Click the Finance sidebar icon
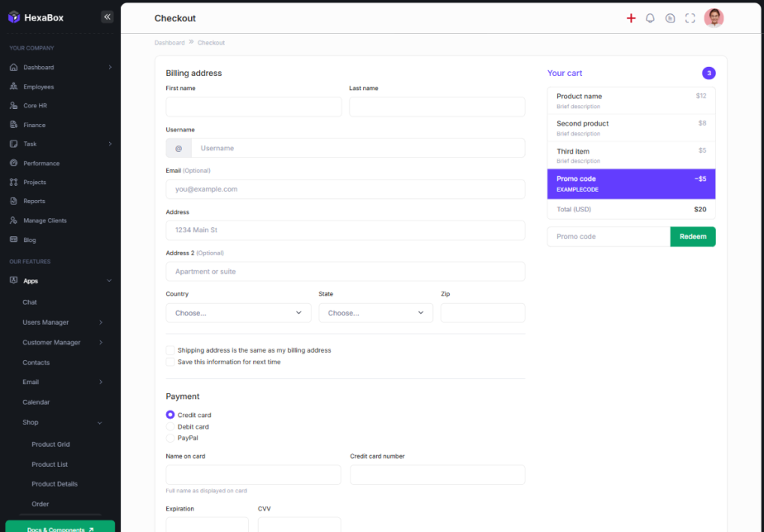The height and width of the screenshot is (532, 764). [14, 125]
